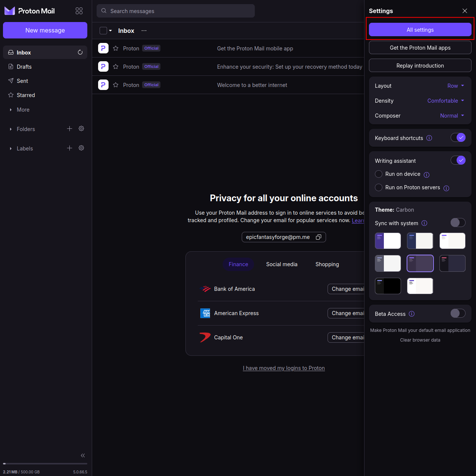The width and height of the screenshot is (476, 476).
Task: Open the Proton apps grid switcher
Action: (79, 11)
